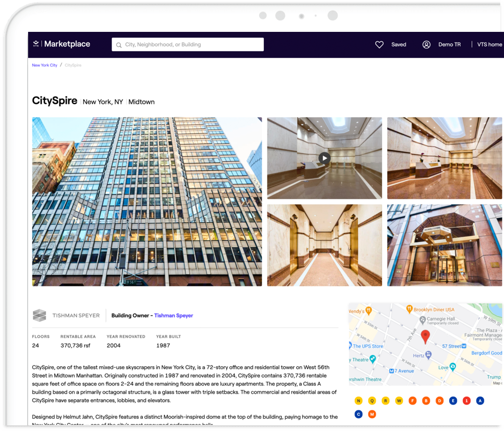Image resolution: width=504 pixels, height=431 pixels.
Task: Click the search magnifier icon
Action: pyautogui.click(x=119, y=45)
